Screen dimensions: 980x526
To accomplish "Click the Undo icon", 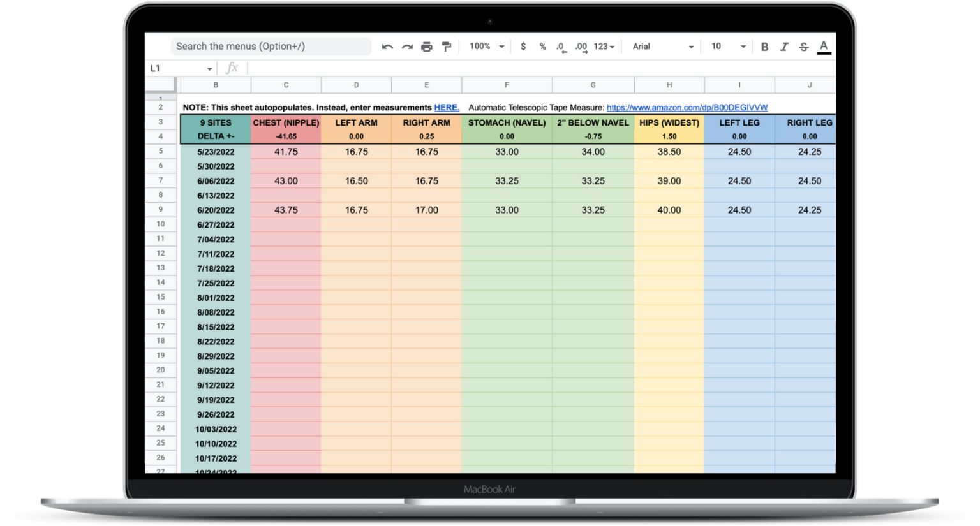I will (x=387, y=46).
